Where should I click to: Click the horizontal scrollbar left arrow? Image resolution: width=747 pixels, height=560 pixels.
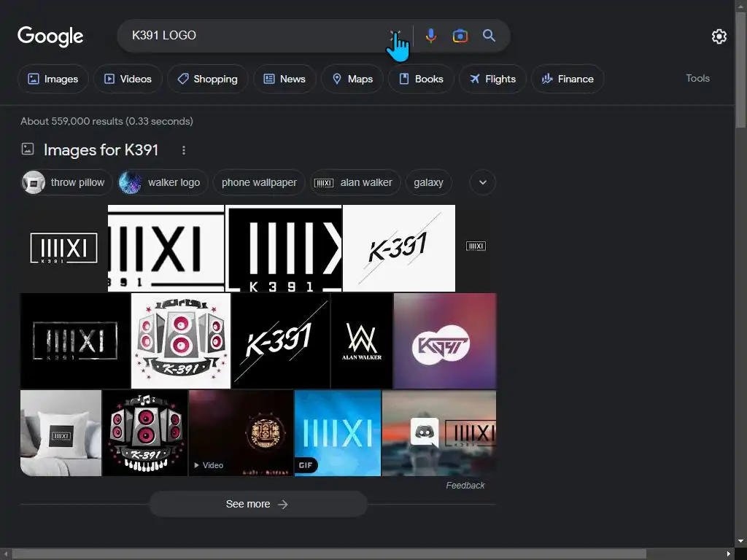pos(5,553)
